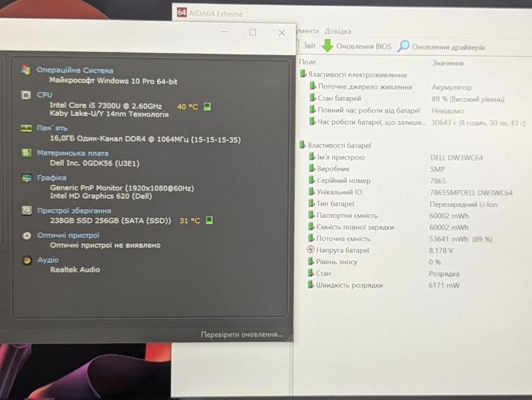Select the 8.178 V voltage value

point(441,251)
